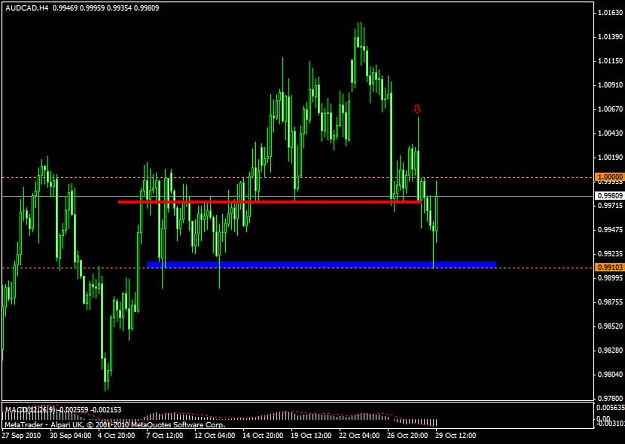625x444 pixels.
Task: Click the 0.98040 price axis label
Action: (x=610, y=374)
